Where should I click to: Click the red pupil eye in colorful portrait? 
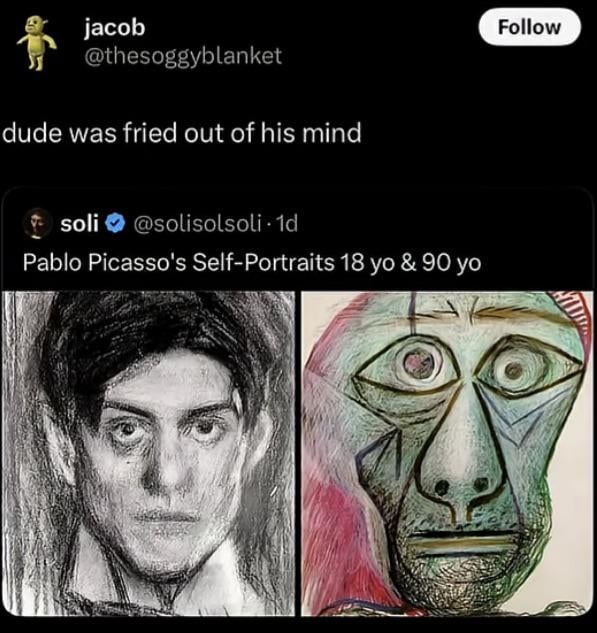(x=419, y=361)
